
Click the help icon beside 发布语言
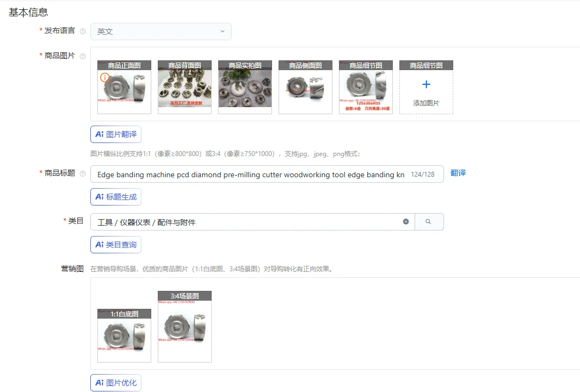click(83, 32)
